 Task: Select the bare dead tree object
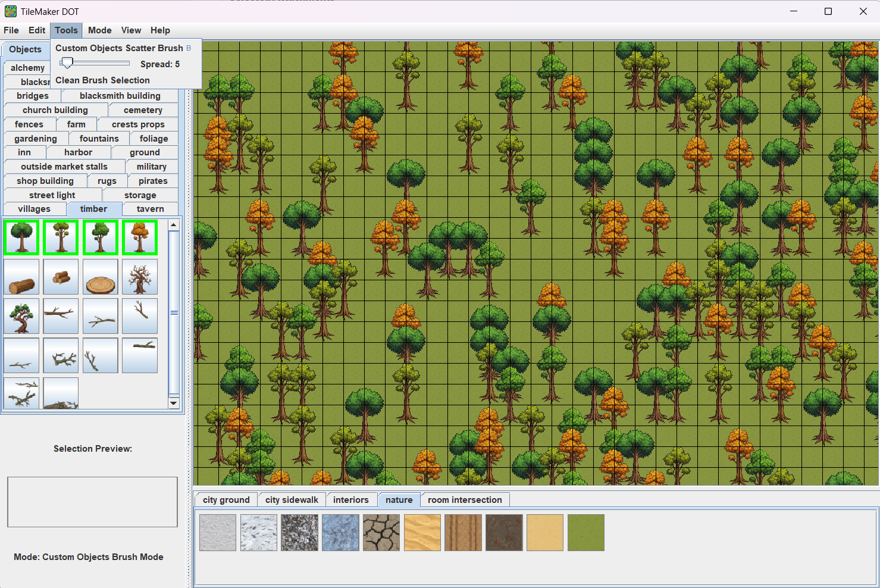(140, 277)
